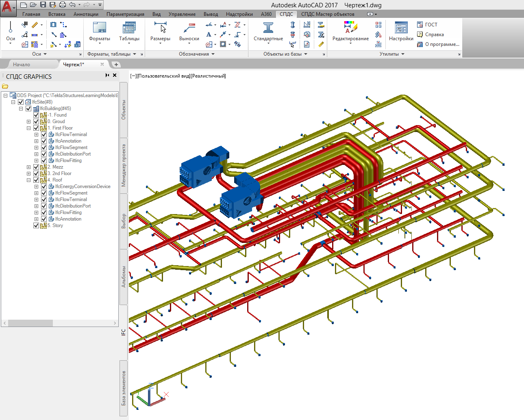Switch to the Аннотации ribbon tab
The image size is (524, 420).
[x=86, y=14]
